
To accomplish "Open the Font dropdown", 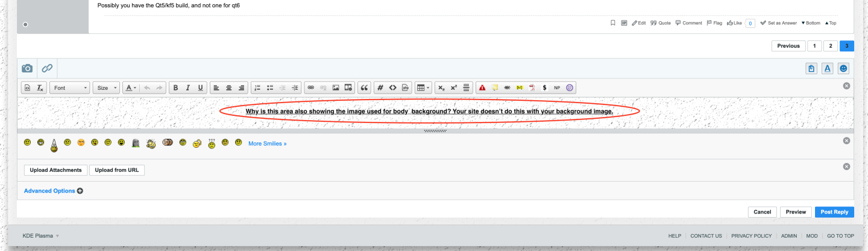I will pyautogui.click(x=70, y=87).
